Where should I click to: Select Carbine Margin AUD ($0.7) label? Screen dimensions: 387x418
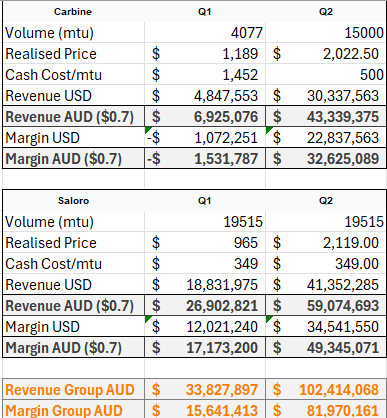coord(73,159)
